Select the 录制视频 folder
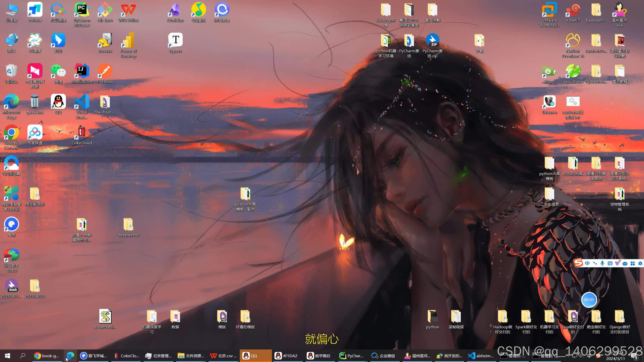Screen dimensions: 644x362 (x=456, y=319)
